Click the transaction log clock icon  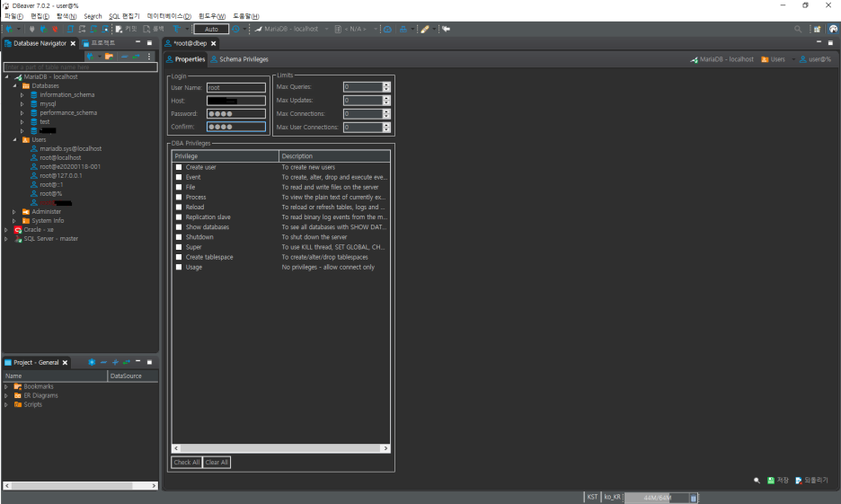coord(235,29)
